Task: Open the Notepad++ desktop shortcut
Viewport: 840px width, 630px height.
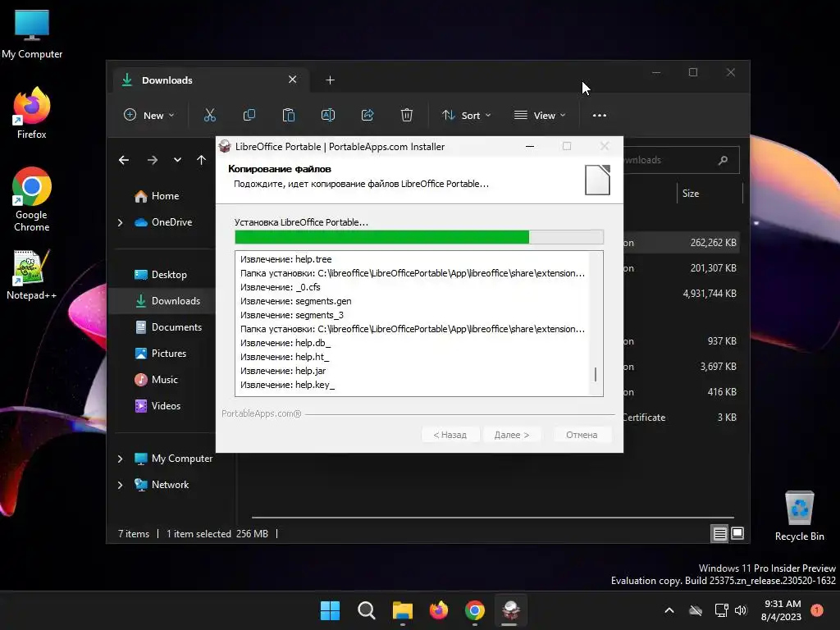Action: [32, 274]
